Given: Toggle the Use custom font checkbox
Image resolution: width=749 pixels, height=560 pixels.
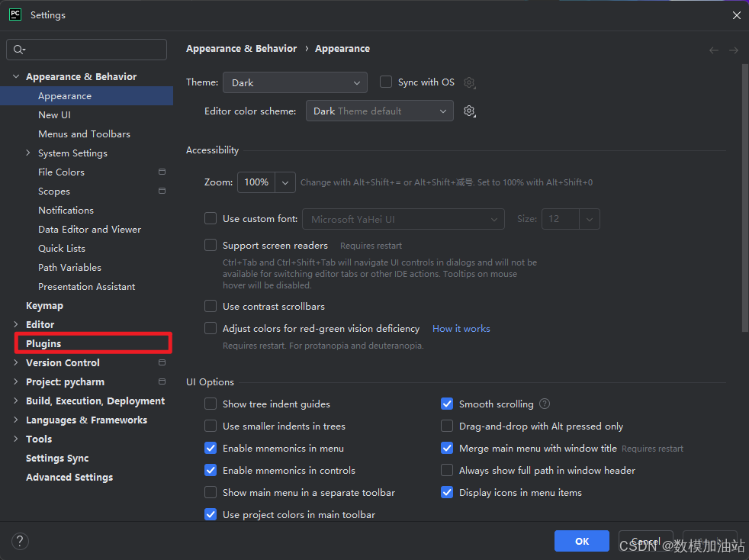Looking at the screenshot, I should [x=211, y=219].
